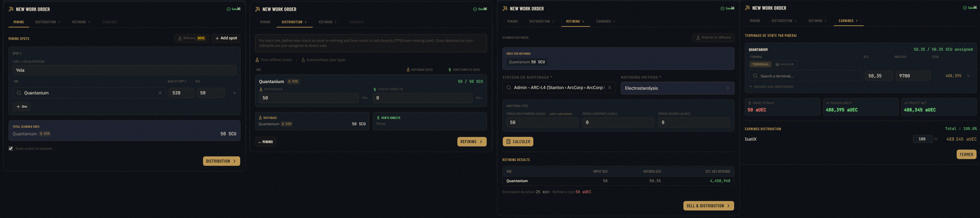
Task: Click Tout raffiner (max) link
Action: pyautogui.click(x=274, y=60)
